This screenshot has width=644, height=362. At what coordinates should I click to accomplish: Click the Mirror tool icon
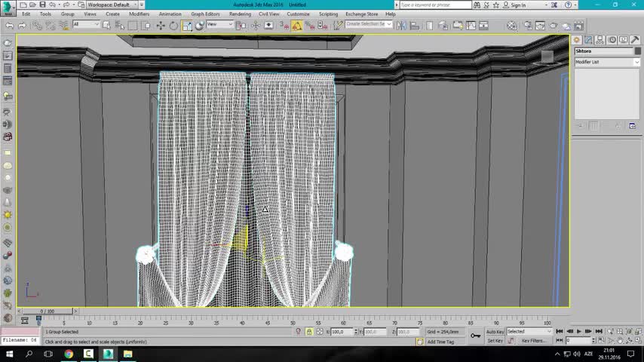401,26
